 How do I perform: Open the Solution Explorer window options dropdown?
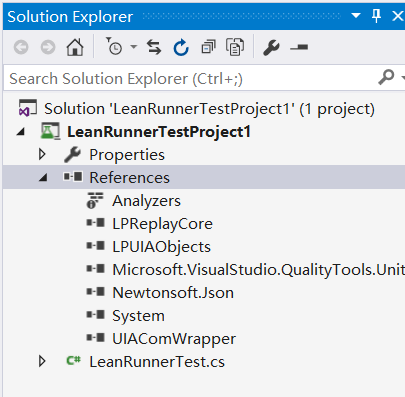[x=356, y=15]
